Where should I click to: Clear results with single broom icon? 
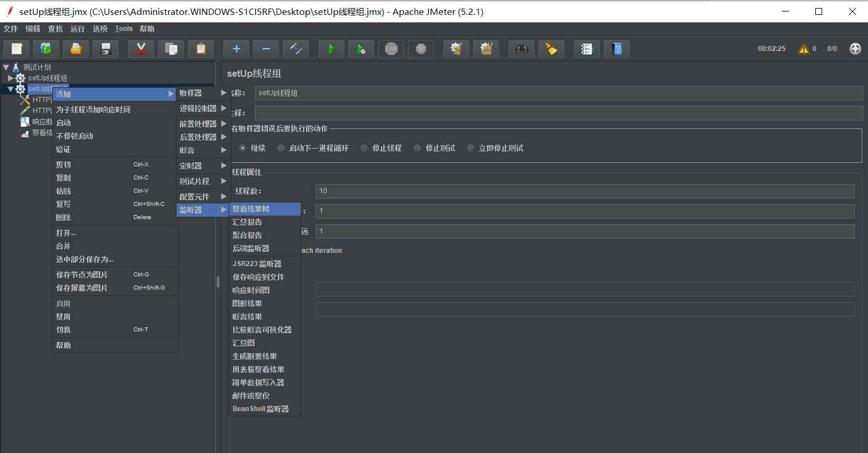tap(456, 49)
